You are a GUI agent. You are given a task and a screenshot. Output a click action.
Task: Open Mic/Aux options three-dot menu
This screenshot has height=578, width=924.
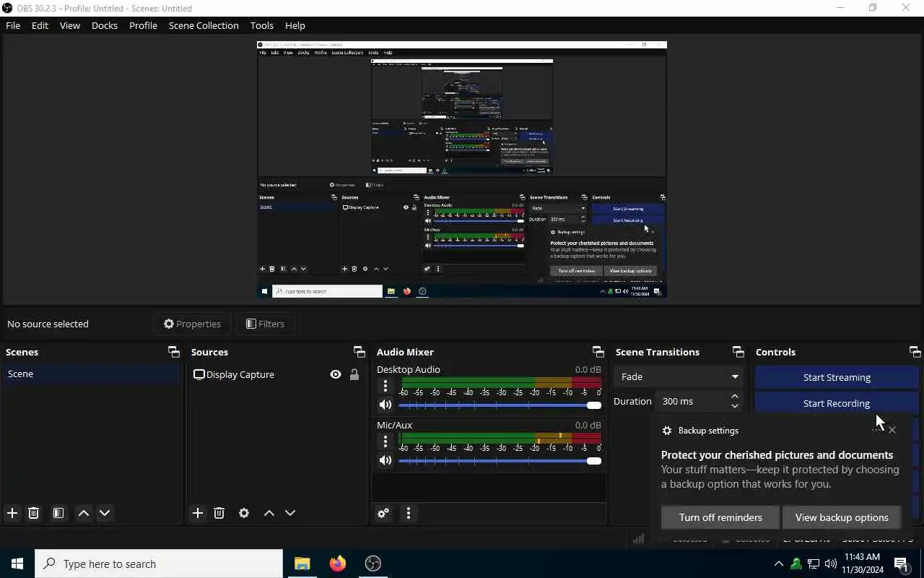[x=385, y=441]
